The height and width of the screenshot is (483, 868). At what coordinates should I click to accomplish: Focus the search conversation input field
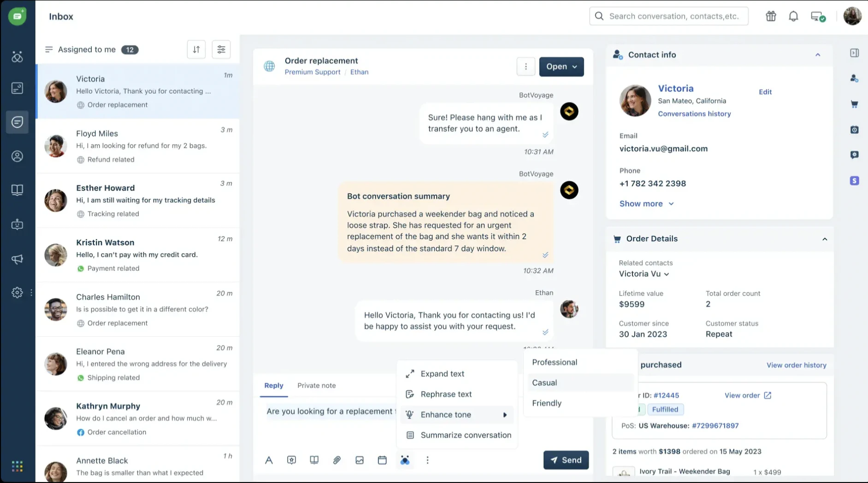(669, 16)
